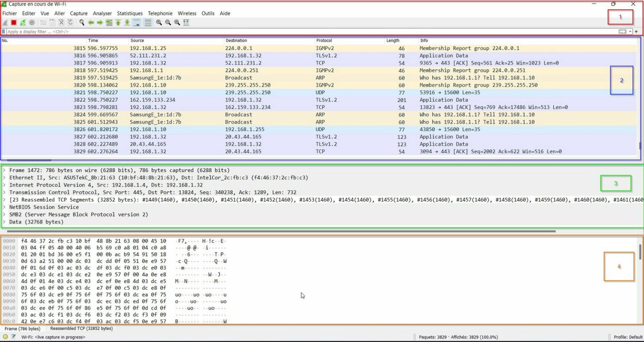The height and width of the screenshot is (342, 644).
Task: Go to the last packet
Action: (x=127, y=22)
